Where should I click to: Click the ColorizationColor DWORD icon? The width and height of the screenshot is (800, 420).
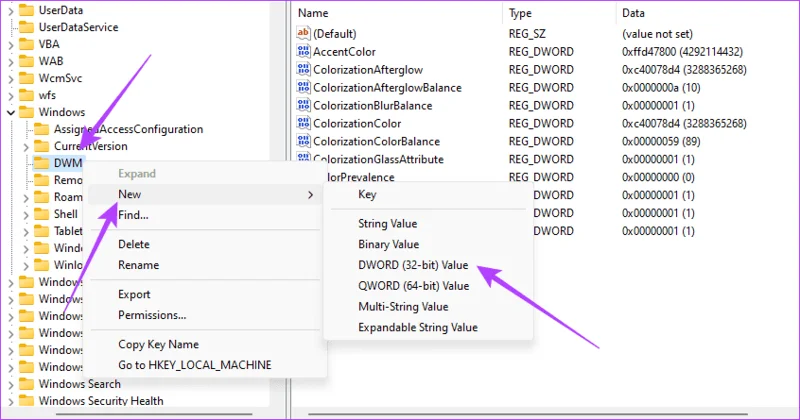pos(303,123)
